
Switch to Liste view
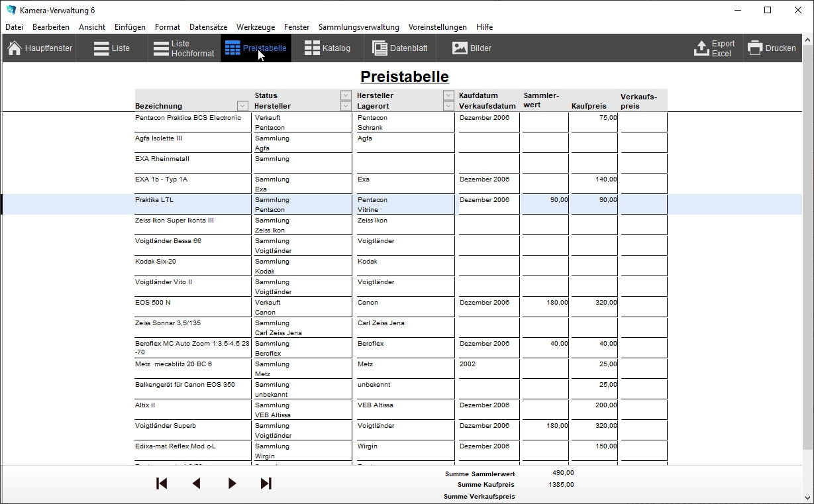[112, 48]
